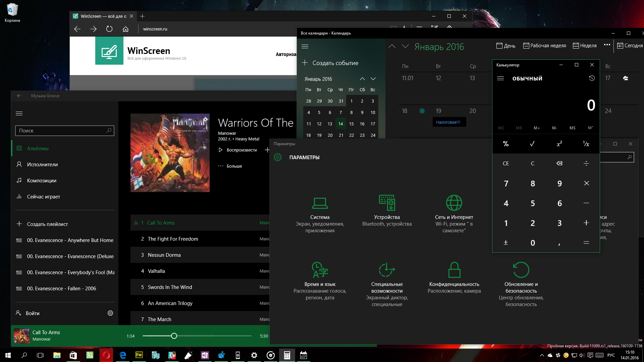Open Opera from the taskbar

pos(106,355)
